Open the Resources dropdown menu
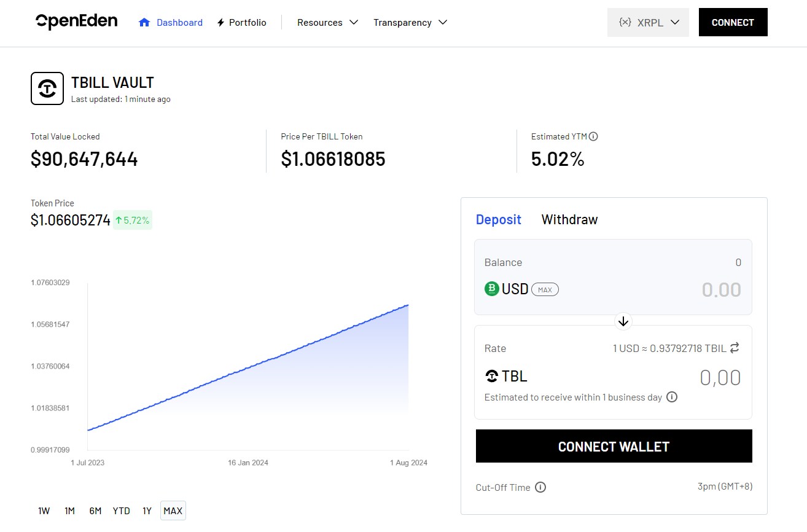Image resolution: width=807 pixels, height=532 pixels. [328, 22]
